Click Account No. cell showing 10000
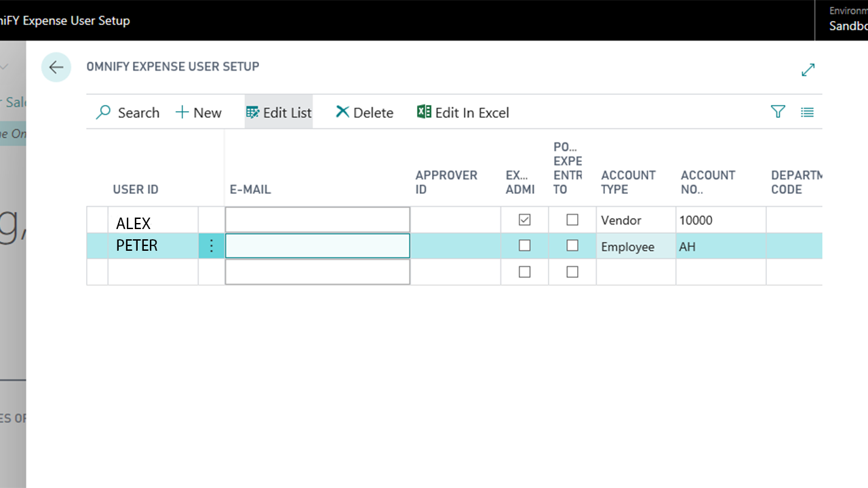Viewport: 868px width, 488px height. (x=720, y=220)
